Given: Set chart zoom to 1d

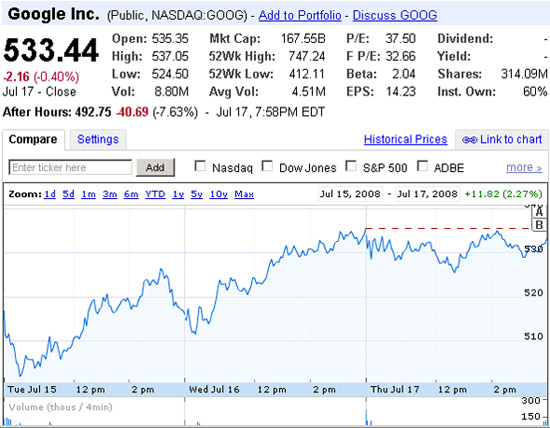Looking at the screenshot, I should click(x=50, y=194).
